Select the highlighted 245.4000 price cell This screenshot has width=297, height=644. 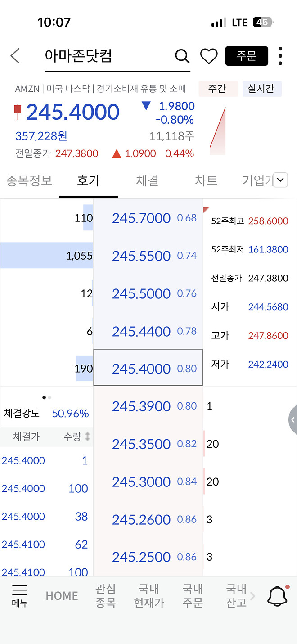click(x=148, y=368)
